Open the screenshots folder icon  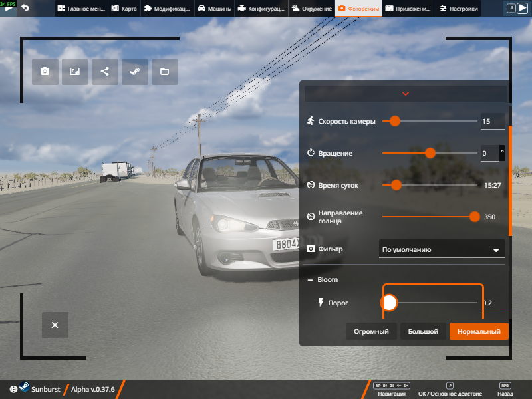(164, 72)
